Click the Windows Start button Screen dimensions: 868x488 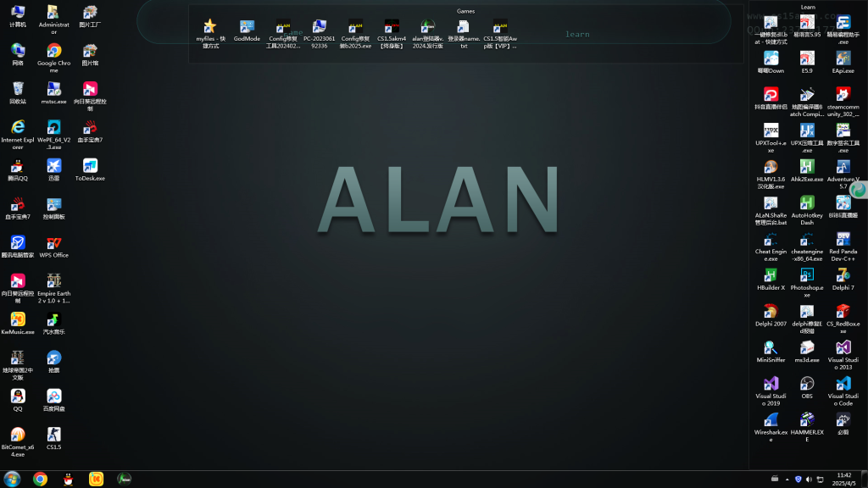click(12, 480)
